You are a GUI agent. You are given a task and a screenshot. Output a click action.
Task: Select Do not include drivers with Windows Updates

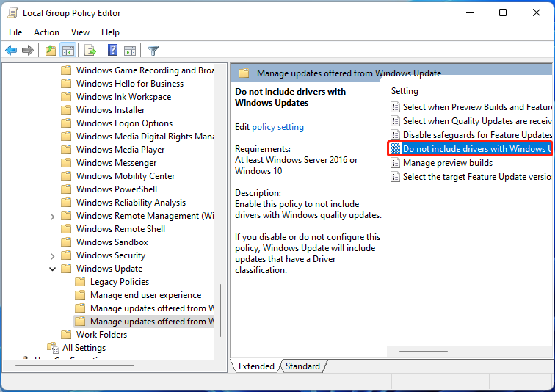(470, 149)
